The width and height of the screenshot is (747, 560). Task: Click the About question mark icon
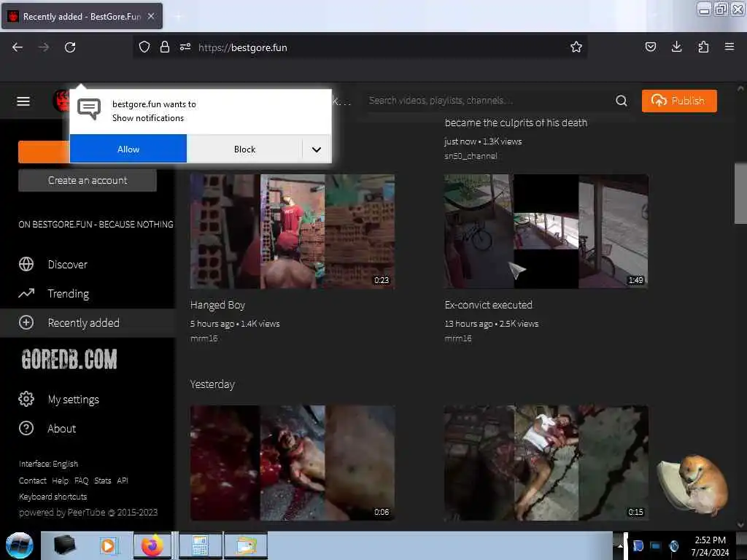[x=26, y=428]
